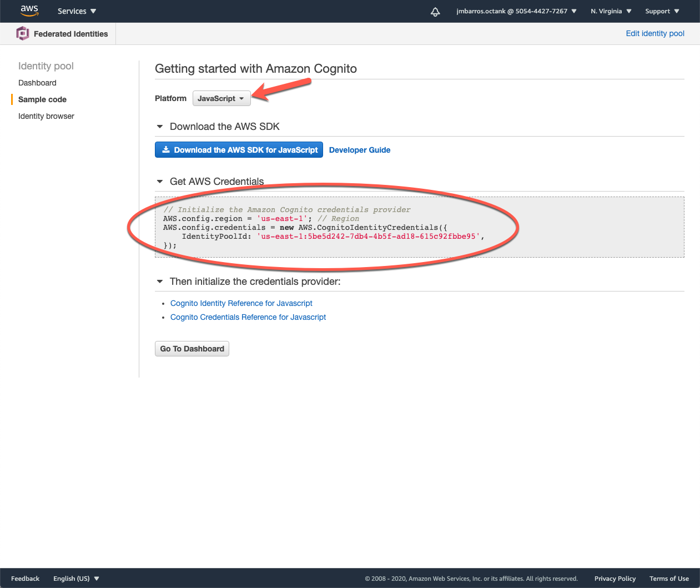Open the Developer Guide link
The height and width of the screenshot is (588, 700).
(360, 150)
